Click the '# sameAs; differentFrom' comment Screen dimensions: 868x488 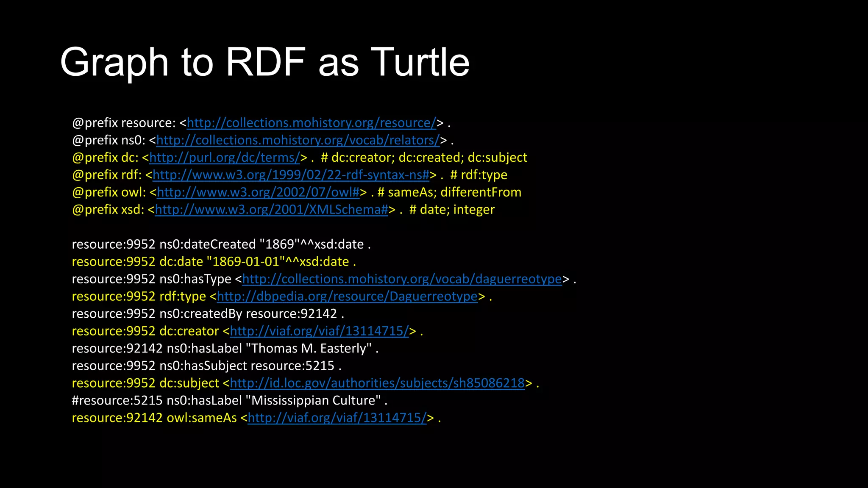point(450,192)
